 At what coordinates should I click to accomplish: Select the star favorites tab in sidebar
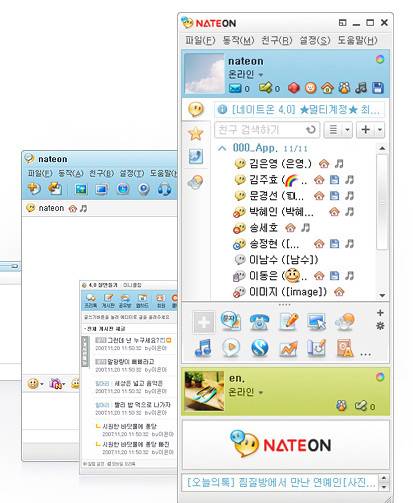pyautogui.click(x=196, y=134)
